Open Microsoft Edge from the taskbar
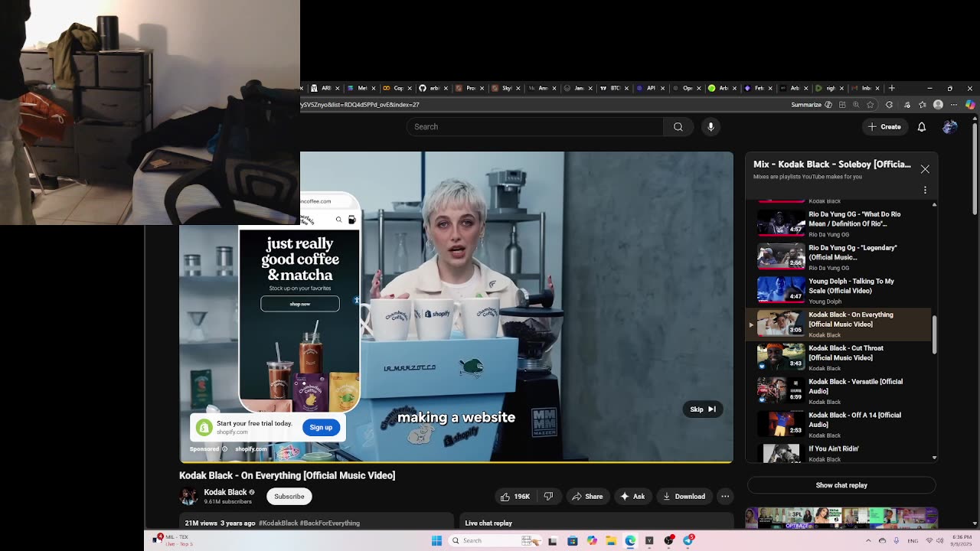980x551 pixels. pos(630,540)
